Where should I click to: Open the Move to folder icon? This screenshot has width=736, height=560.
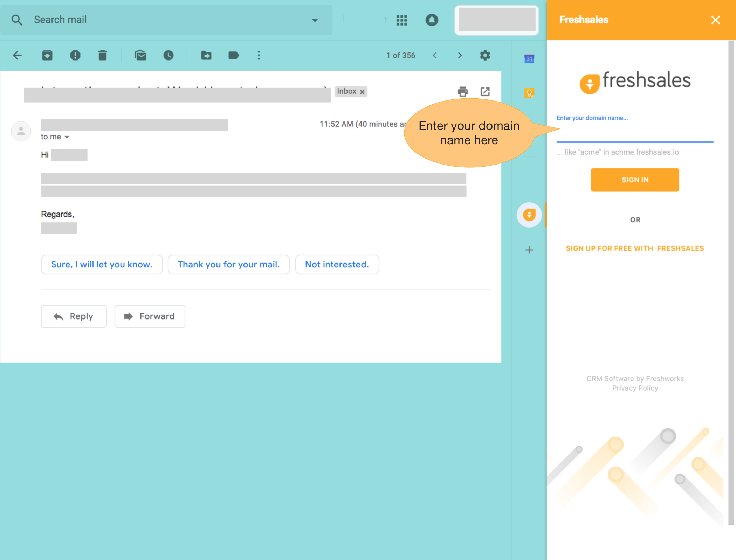[206, 55]
